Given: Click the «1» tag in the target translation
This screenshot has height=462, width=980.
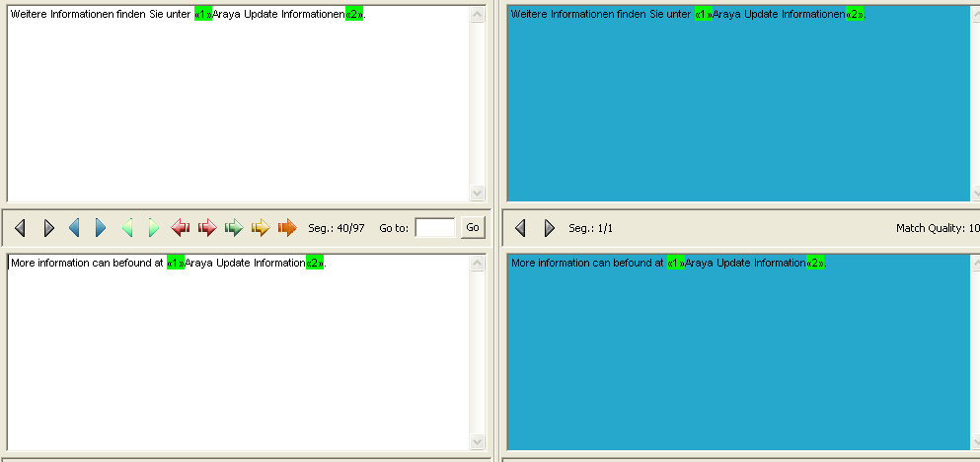Looking at the screenshot, I should click(x=175, y=264).
